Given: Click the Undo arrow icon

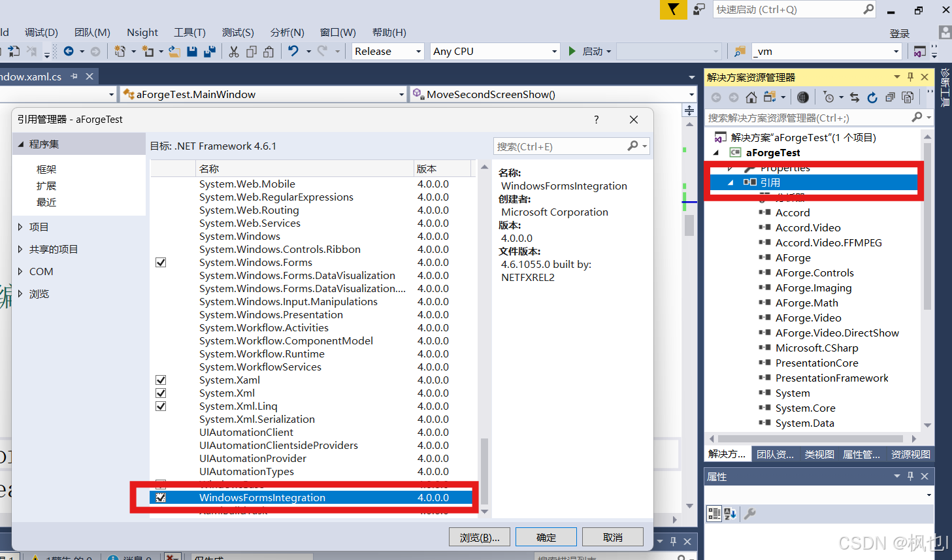Looking at the screenshot, I should (x=293, y=51).
